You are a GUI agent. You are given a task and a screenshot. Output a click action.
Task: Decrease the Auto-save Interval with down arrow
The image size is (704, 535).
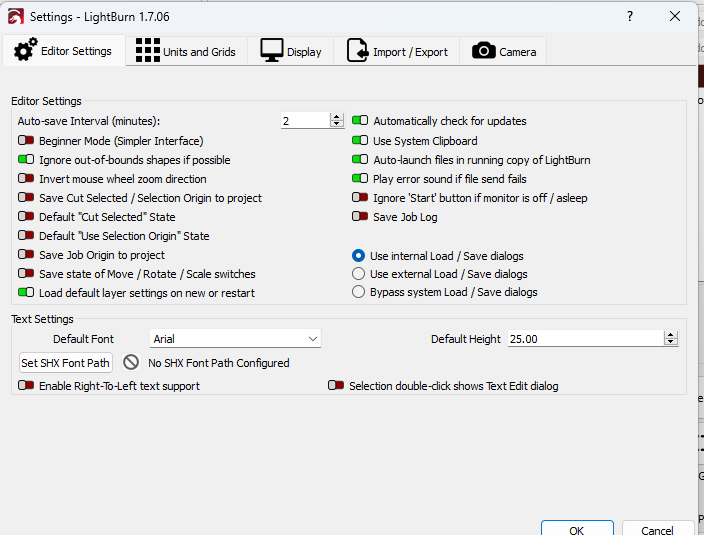point(337,124)
